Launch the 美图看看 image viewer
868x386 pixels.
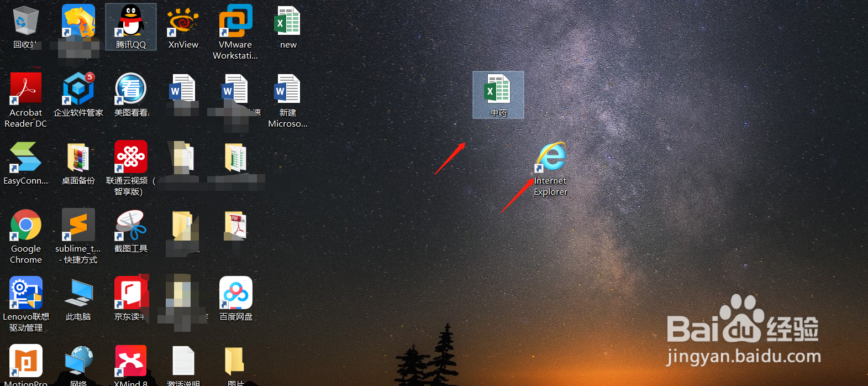tap(131, 95)
